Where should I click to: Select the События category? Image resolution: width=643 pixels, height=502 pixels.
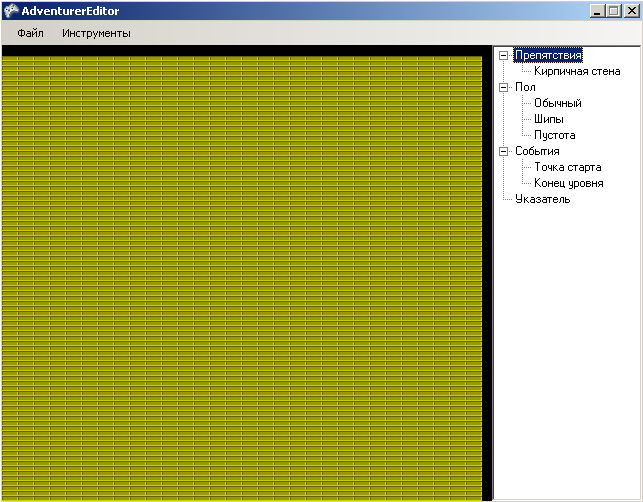537,151
